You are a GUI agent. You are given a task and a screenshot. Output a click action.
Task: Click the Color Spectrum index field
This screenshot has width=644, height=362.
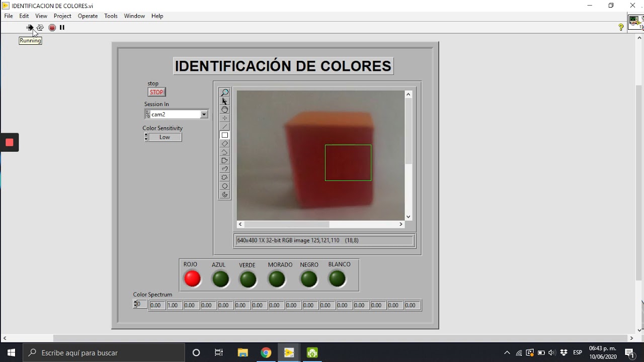click(x=142, y=304)
